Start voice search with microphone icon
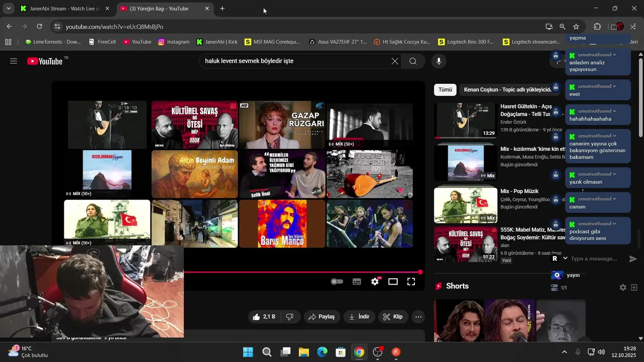This screenshot has height=362, width=644. pos(439,61)
